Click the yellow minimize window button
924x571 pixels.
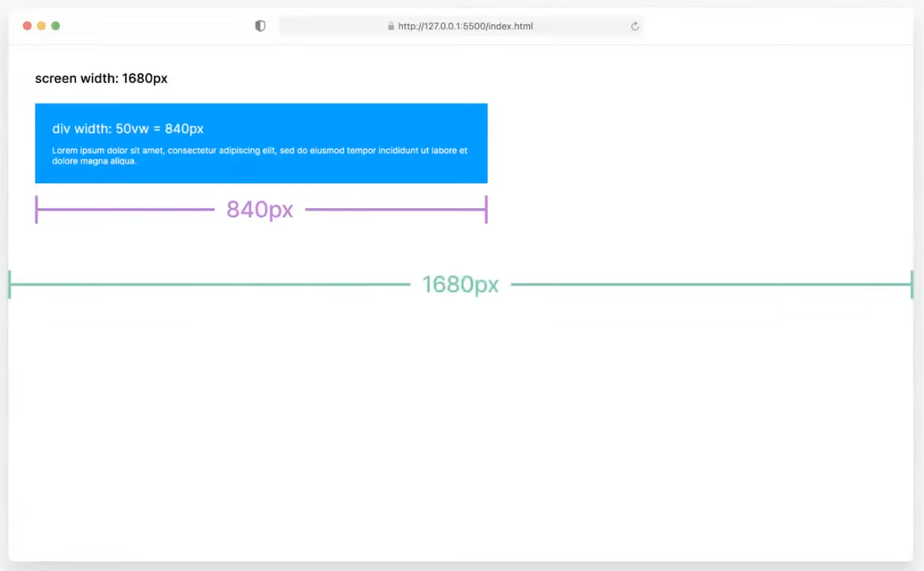click(42, 26)
